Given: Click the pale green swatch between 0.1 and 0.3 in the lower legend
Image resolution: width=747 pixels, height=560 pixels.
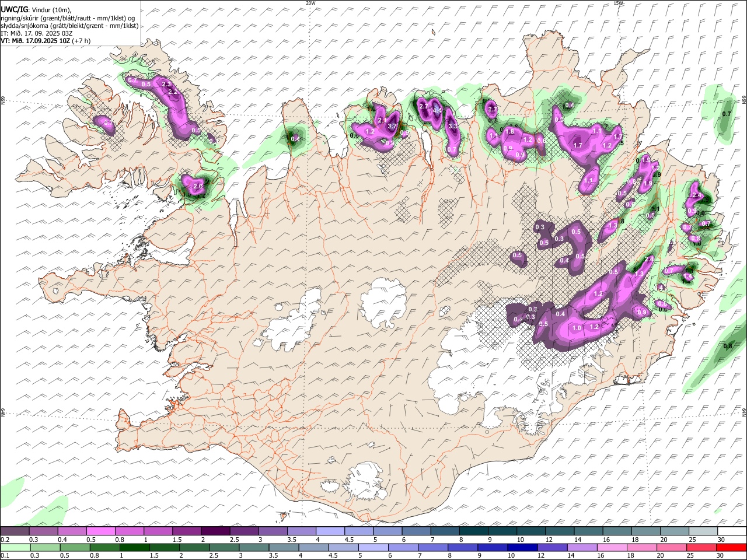Looking at the screenshot, I should click(15, 547).
